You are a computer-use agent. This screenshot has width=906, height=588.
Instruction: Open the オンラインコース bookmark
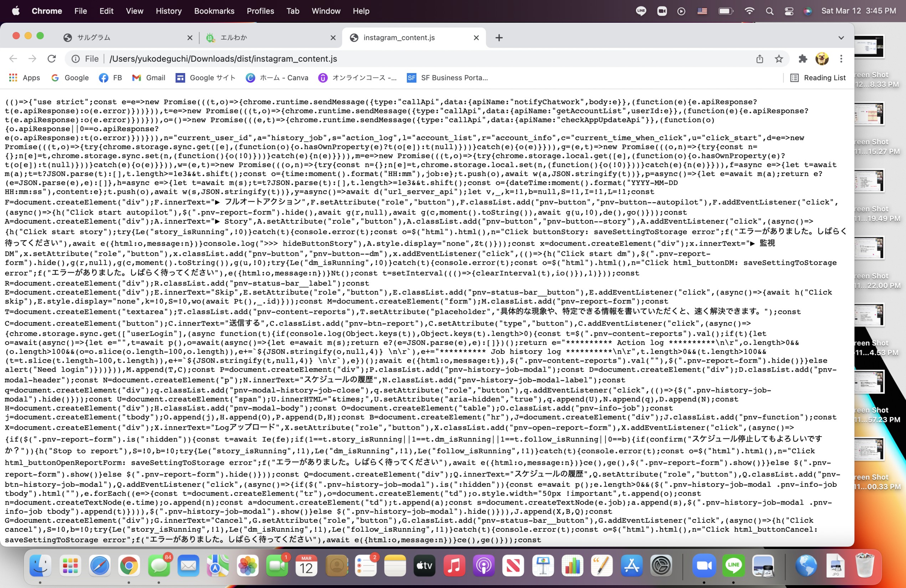click(358, 78)
